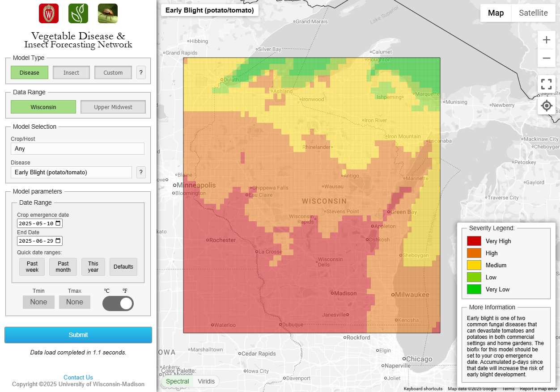Screen dimensions: 560x392
Task: Switch data range to Upper Midwest
Action: tap(113, 107)
